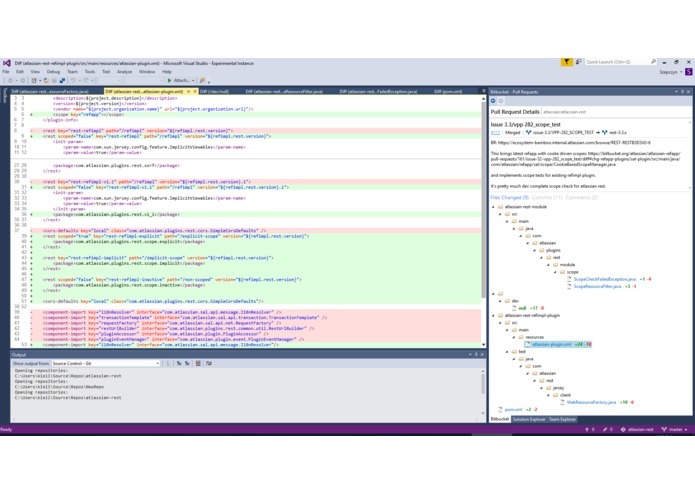The image size is (695, 494).
Task: Click the find in files toolbar icon
Action: pos(203,81)
